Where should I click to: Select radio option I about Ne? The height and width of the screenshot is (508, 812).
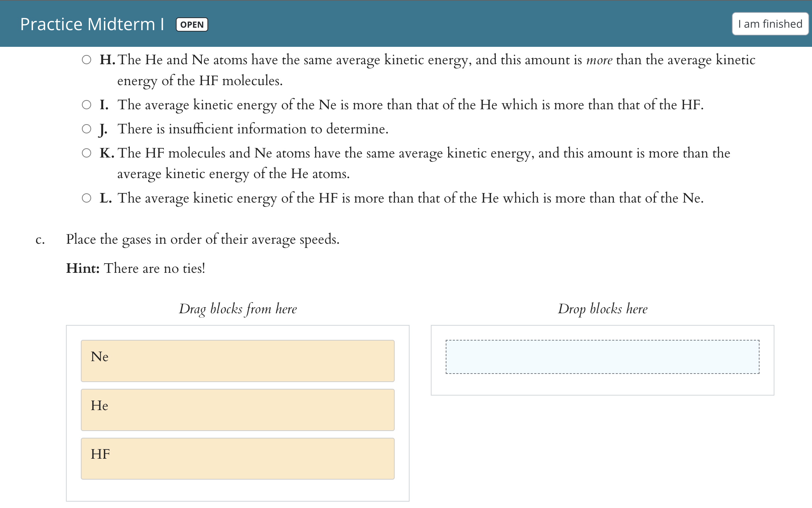pos(87,105)
